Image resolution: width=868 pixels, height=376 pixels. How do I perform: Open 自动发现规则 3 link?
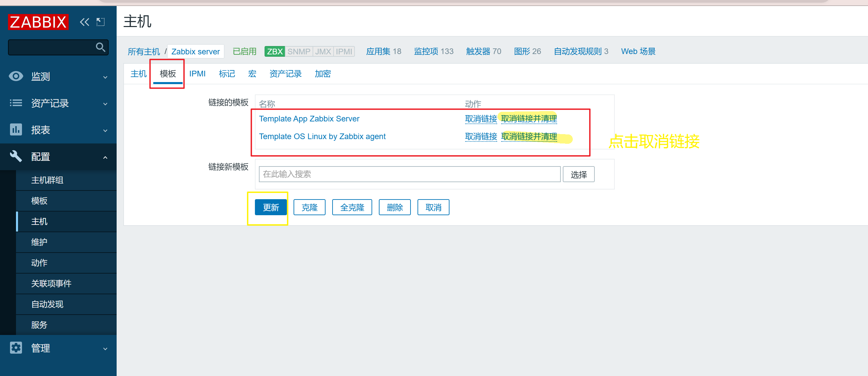click(581, 51)
